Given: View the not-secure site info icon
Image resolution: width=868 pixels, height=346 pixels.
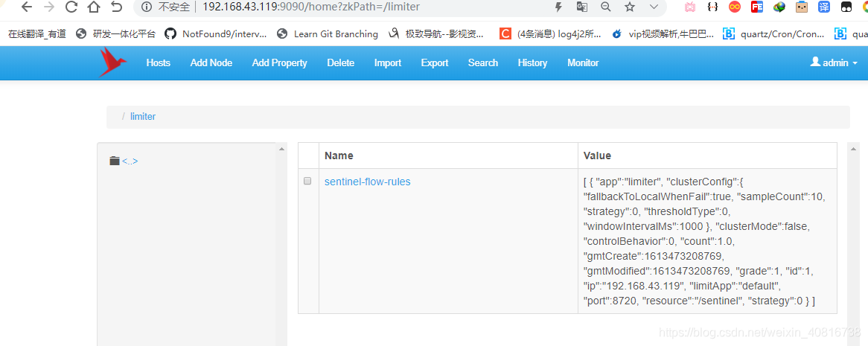Looking at the screenshot, I should pos(147,7).
